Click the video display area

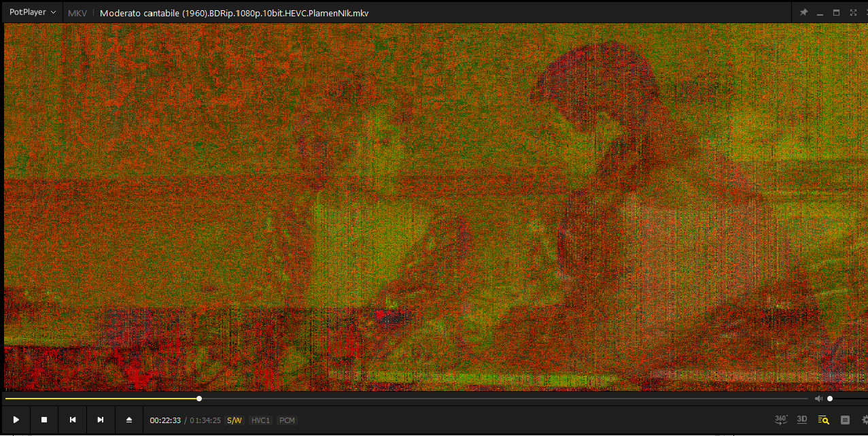435,207
